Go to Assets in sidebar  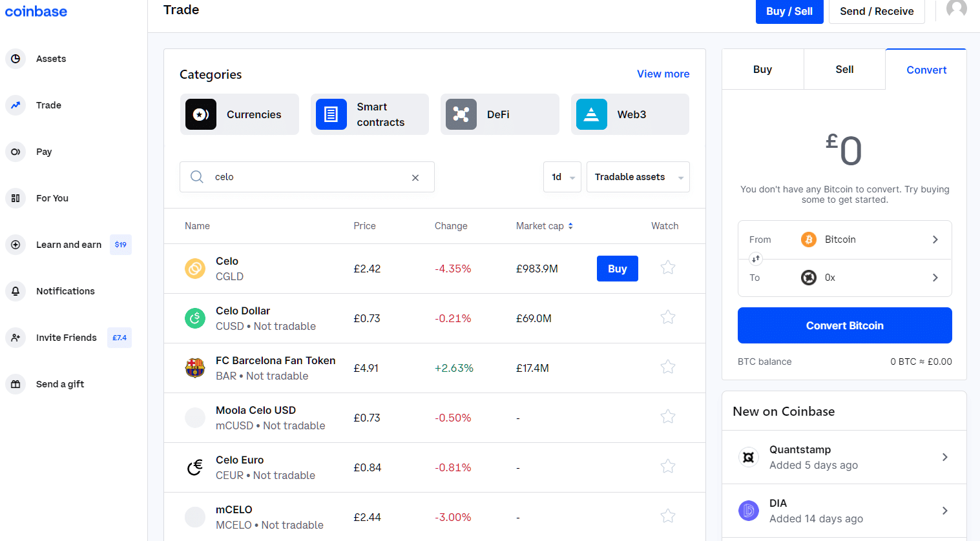(x=51, y=59)
